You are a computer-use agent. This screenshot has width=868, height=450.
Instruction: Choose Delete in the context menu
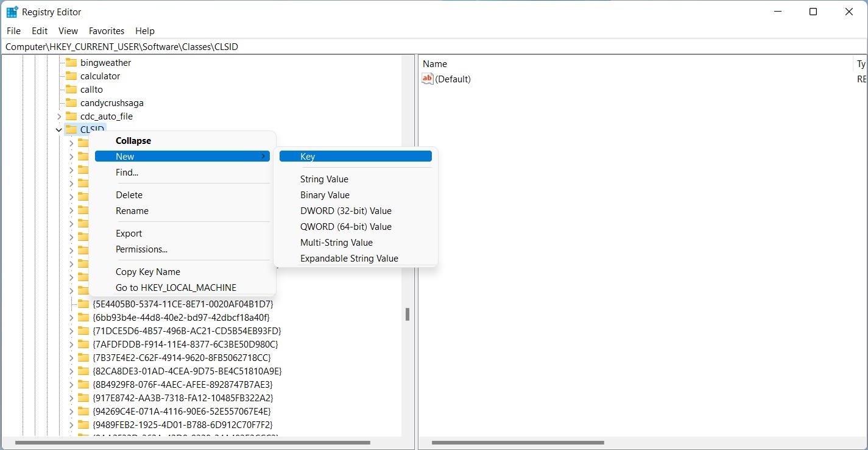tap(182, 195)
